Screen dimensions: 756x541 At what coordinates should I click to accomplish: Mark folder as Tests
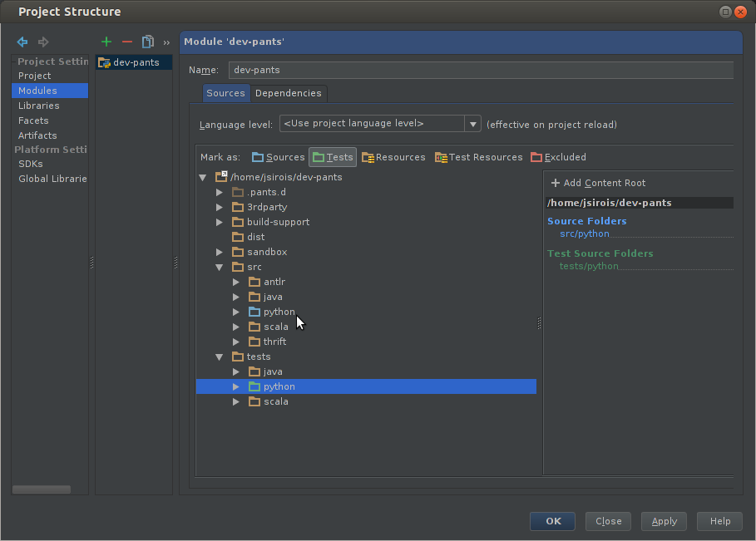333,157
